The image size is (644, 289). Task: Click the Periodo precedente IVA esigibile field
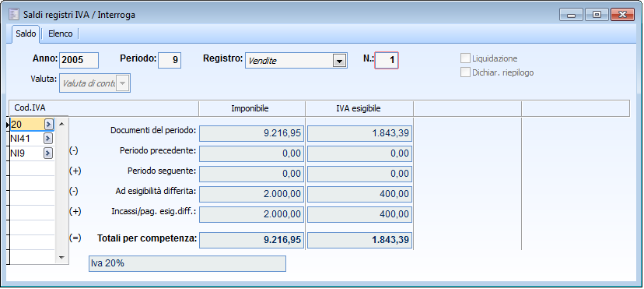click(x=359, y=153)
